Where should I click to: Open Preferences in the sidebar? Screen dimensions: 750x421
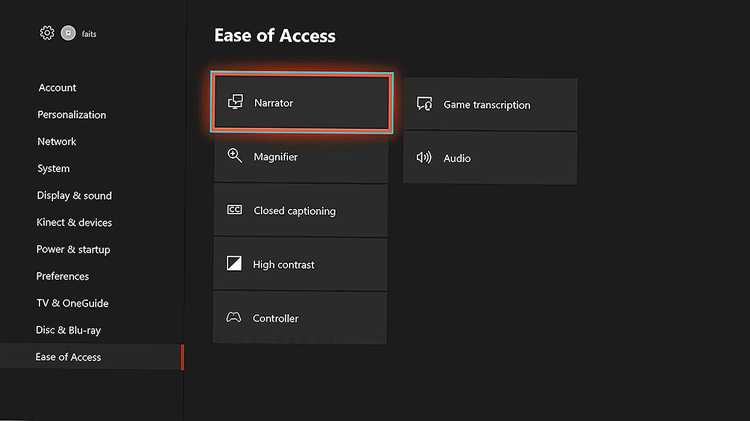pos(63,277)
